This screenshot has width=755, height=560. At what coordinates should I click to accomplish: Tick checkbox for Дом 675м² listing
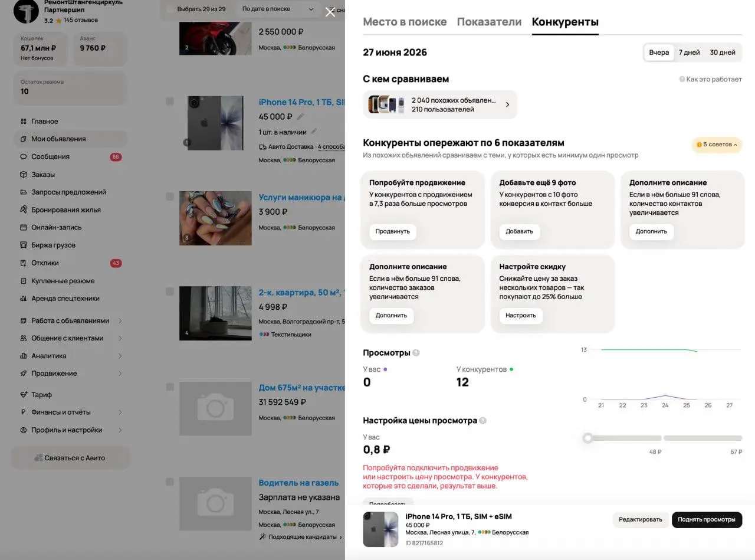170,387
